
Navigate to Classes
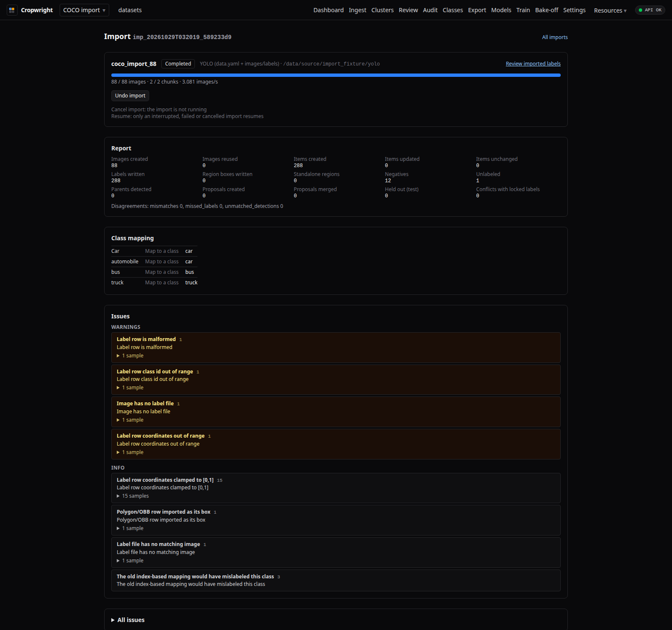(453, 10)
